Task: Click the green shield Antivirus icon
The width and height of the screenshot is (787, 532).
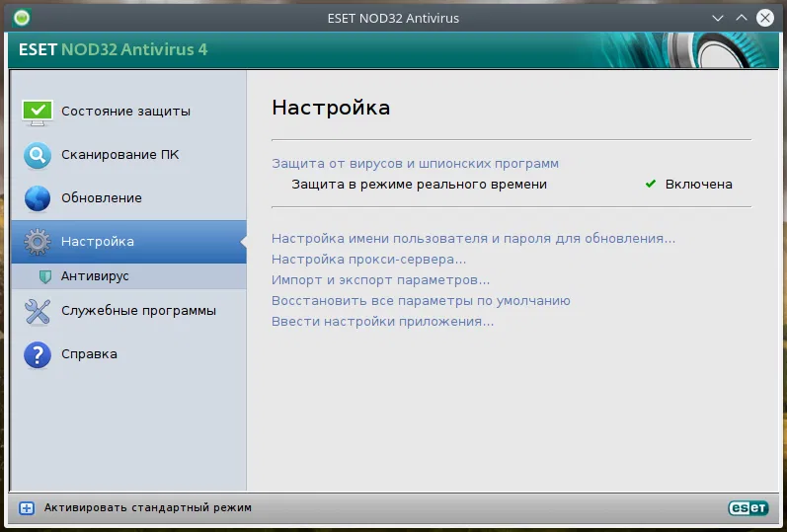Action: (x=45, y=276)
